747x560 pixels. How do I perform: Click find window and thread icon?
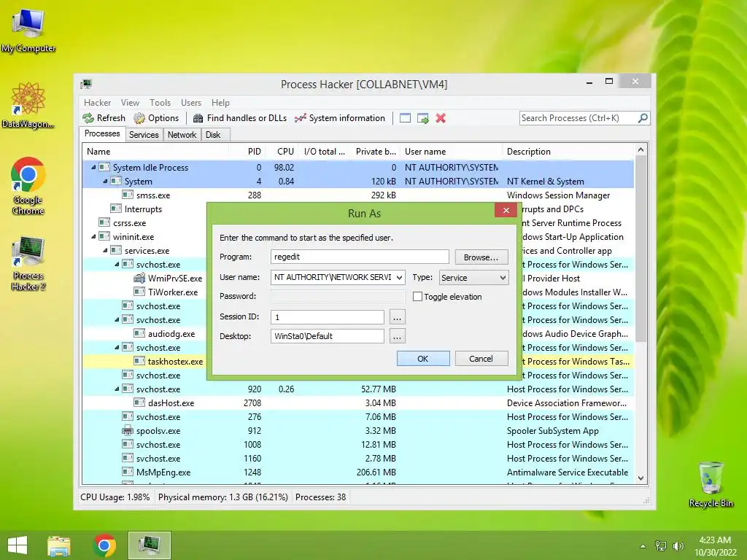click(422, 118)
